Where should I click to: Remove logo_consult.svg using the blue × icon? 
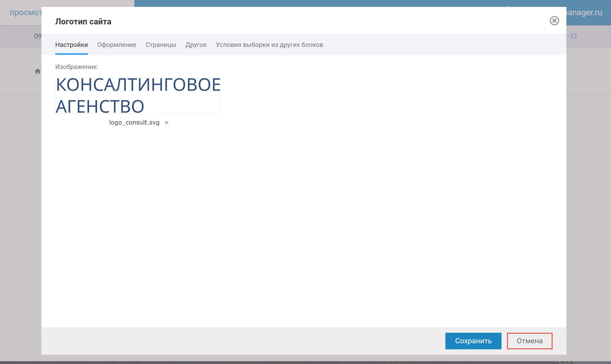(167, 122)
